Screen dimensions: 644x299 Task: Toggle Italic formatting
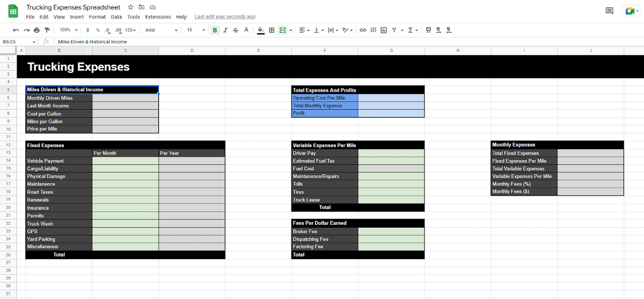click(225, 30)
